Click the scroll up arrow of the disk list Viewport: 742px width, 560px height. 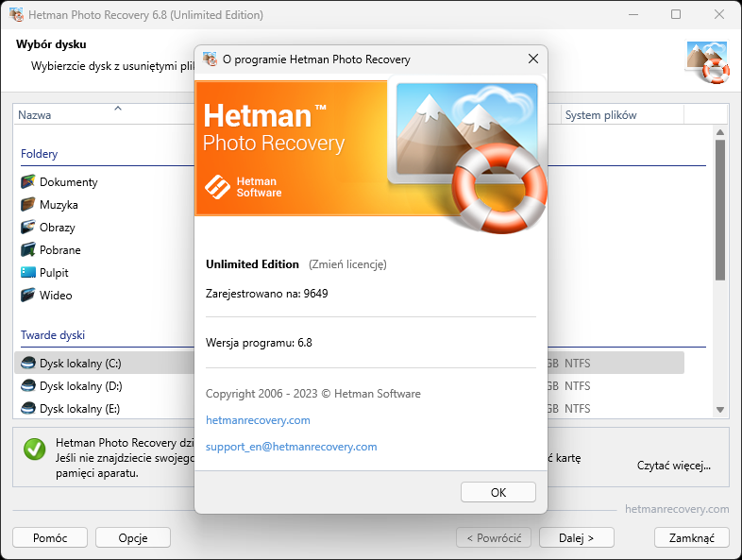[720, 132]
